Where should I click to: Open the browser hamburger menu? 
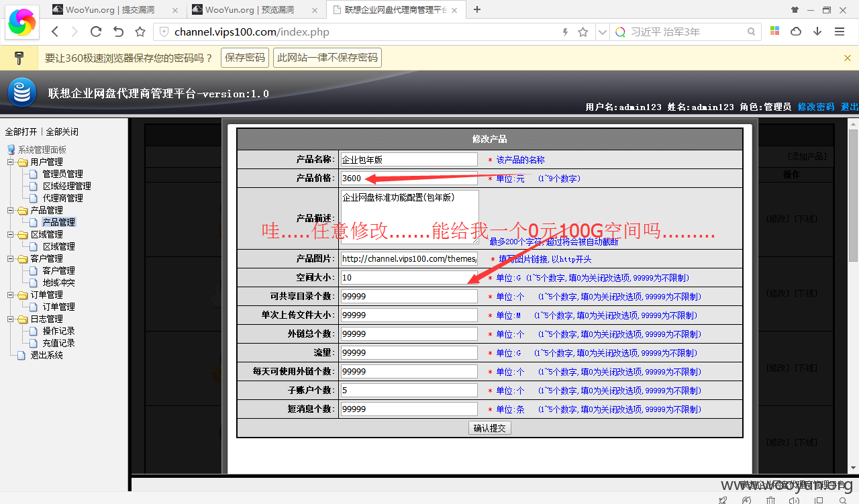tap(840, 32)
